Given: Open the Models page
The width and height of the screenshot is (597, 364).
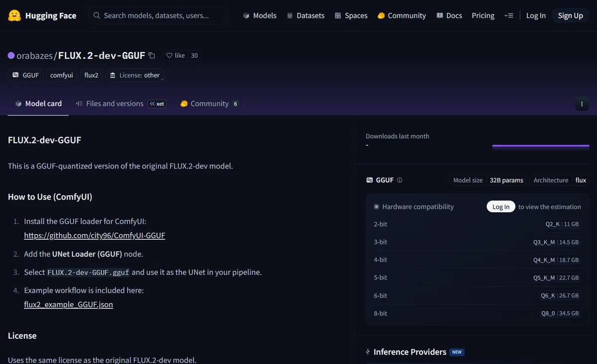Looking at the screenshot, I should click(260, 15).
